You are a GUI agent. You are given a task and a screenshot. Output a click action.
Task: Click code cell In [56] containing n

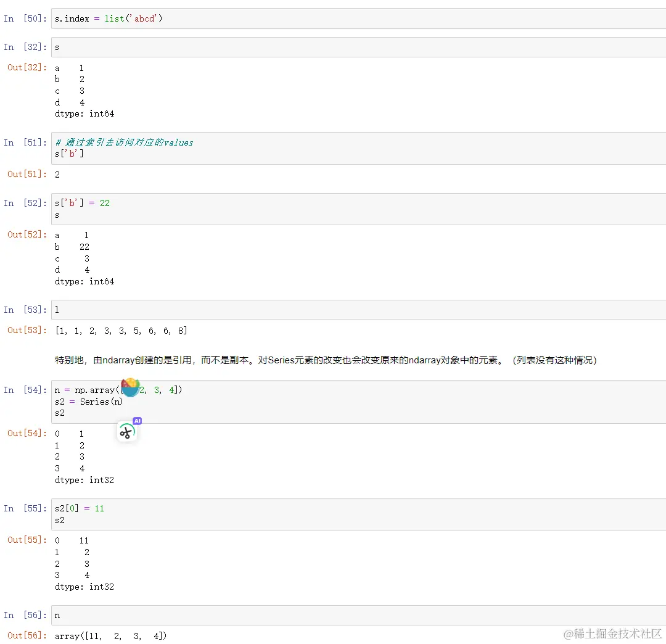pyautogui.click(x=358, y=615)
